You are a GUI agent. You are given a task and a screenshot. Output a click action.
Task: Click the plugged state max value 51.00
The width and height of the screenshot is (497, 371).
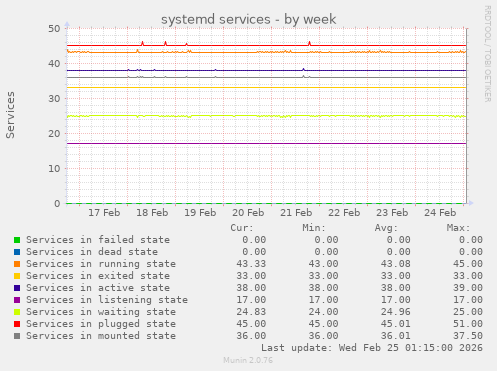pos(468,324)
